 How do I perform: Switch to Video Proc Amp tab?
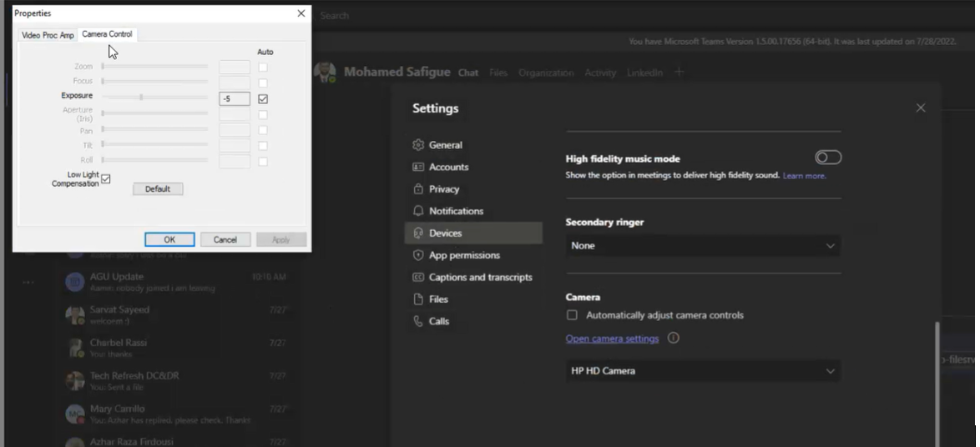[48, 35]
